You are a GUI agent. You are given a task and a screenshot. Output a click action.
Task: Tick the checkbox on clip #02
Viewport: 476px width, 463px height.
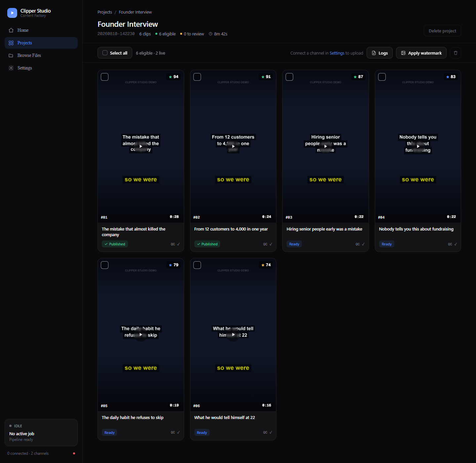point(197,77)
